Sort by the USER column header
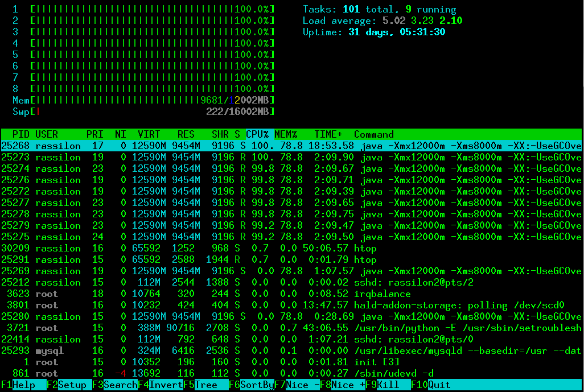The height and width of the screenshot is (392, 584). click(47, 134)
